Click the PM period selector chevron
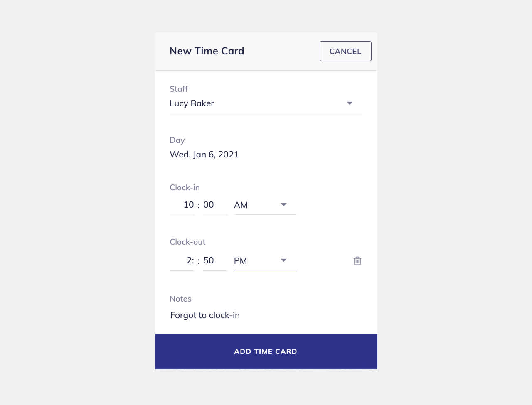 pos(283,260)
